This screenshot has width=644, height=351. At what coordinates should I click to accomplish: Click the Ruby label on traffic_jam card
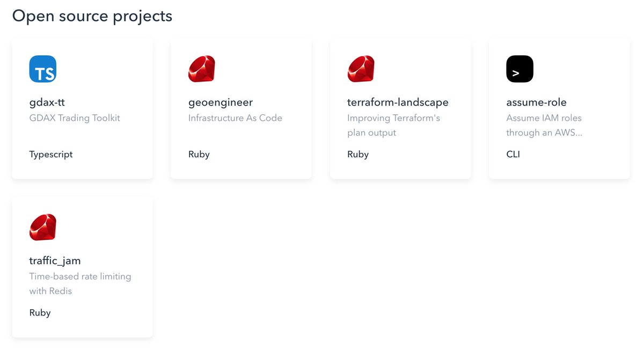[x=40, y=313]
